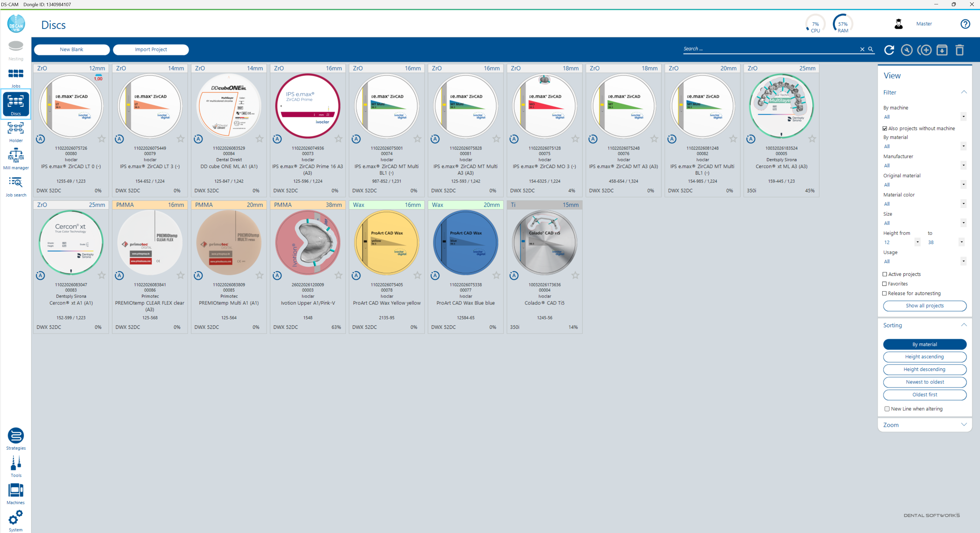
Task: Open Job search from the sidebar
Action: coord(16,186)
